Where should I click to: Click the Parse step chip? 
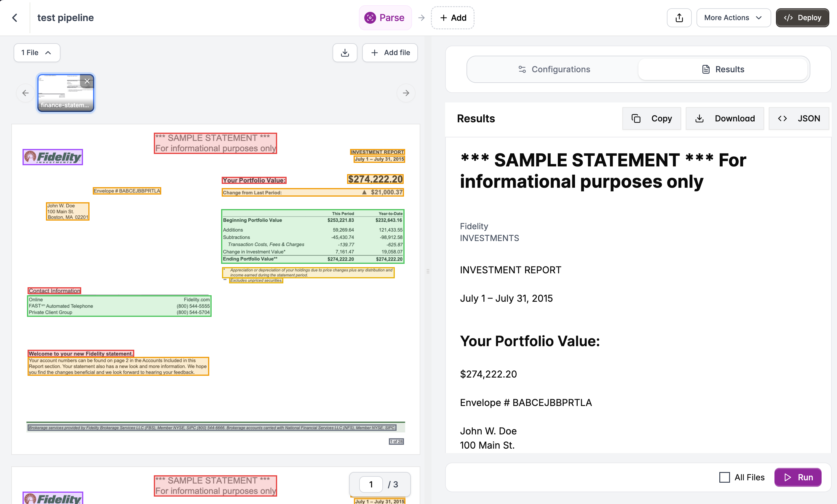[385, 18]
